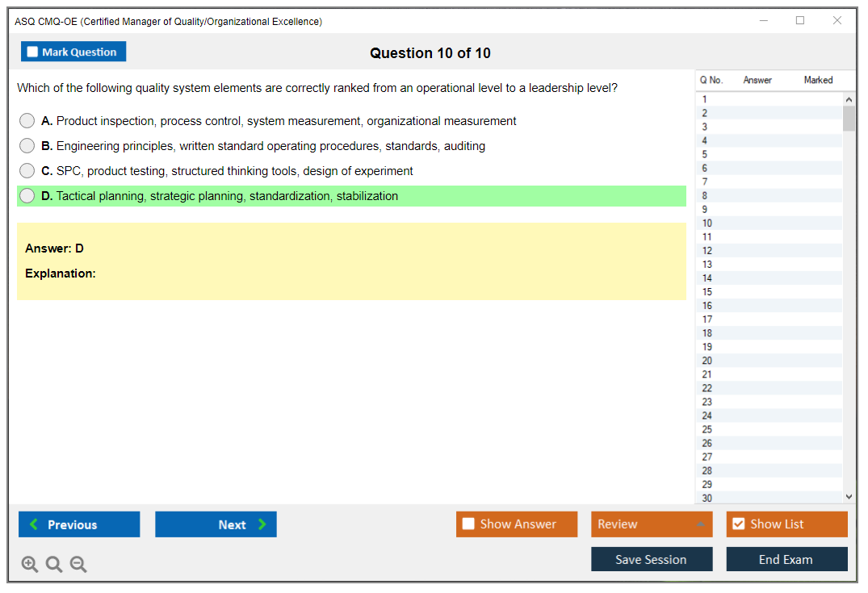This screenshot has height=593, width=868.
Task: Maximize the exam window
Action: tap(800, 21)
